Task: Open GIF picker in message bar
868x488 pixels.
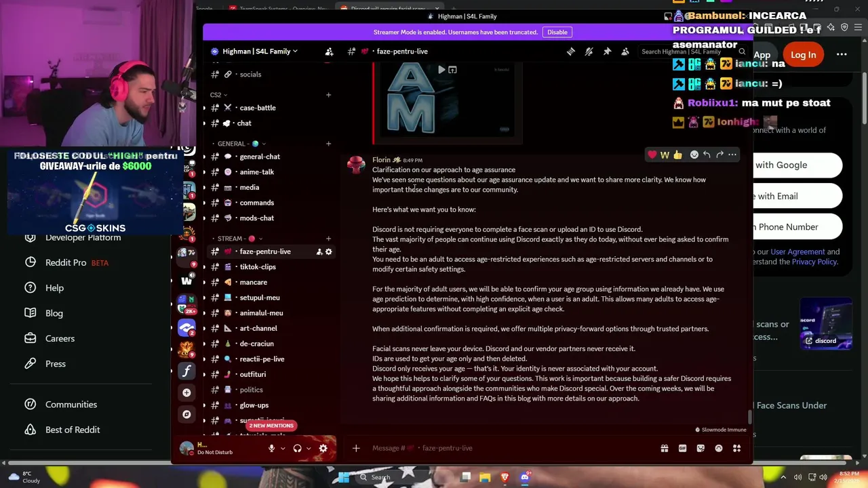Action: point(682,448)
